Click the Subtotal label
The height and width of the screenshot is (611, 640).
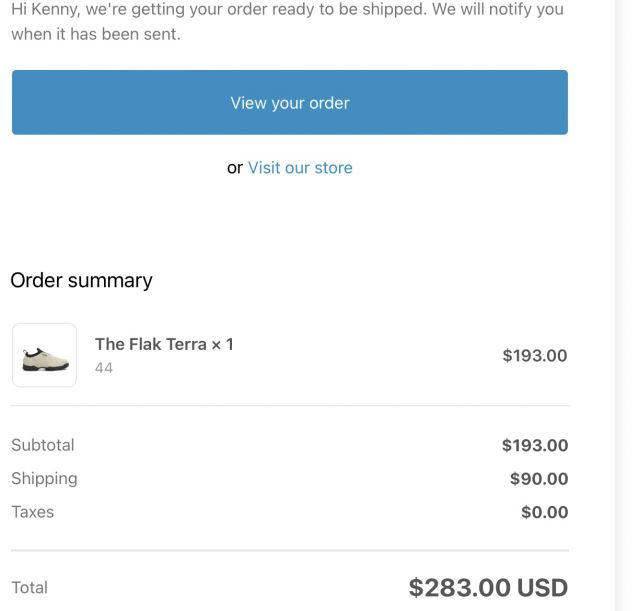pyautogui.click(x=43, y=445)
